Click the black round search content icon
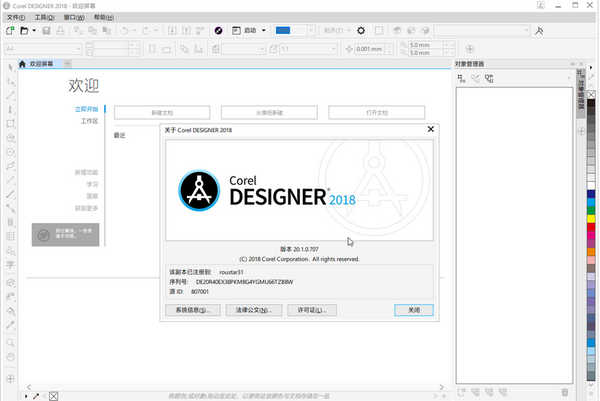This screenshot has width=600, height=401. [x=218, y=31]
